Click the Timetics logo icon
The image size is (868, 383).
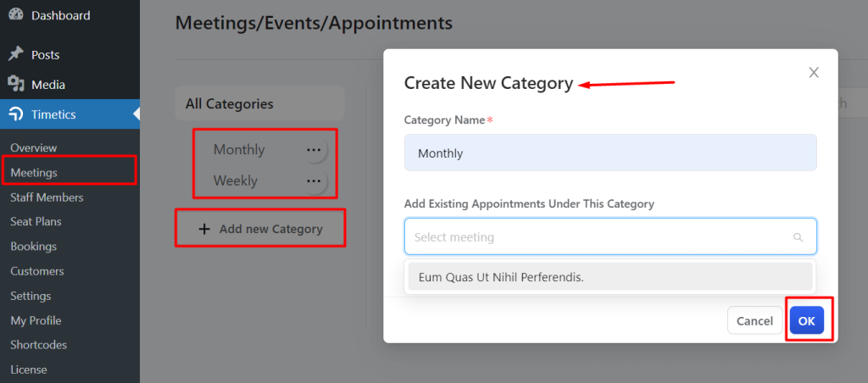click(x=16, y=114)
